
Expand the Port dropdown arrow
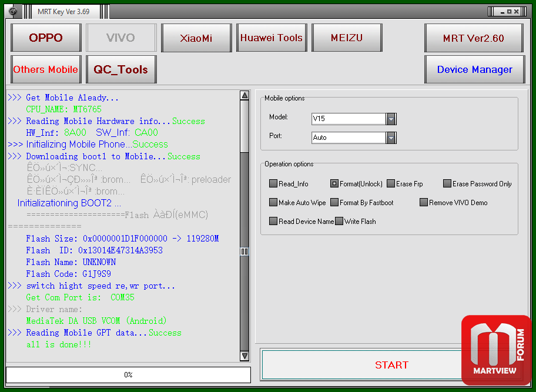pos(391,138)
